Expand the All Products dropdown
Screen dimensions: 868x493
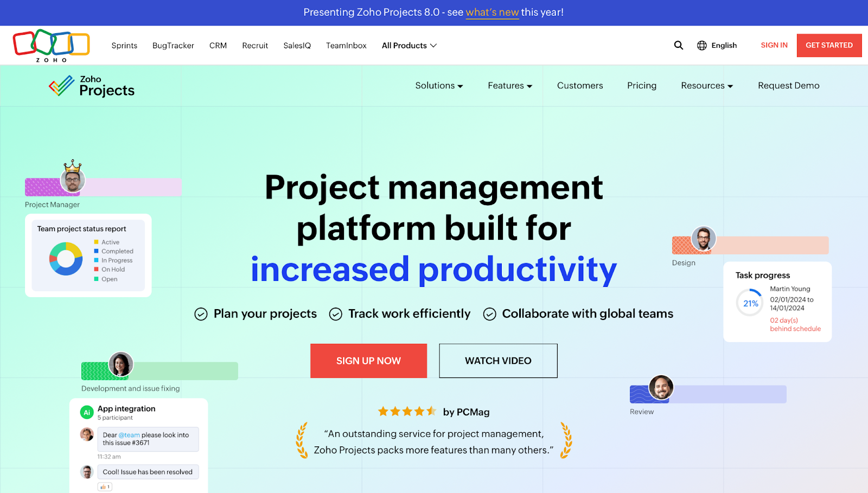(409, 45)
